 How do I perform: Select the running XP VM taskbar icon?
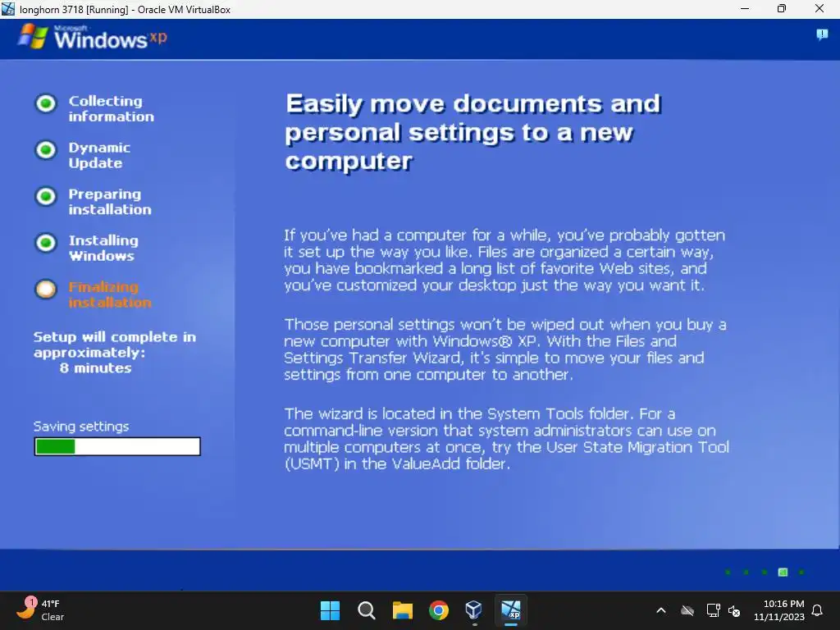pos(511,610)
